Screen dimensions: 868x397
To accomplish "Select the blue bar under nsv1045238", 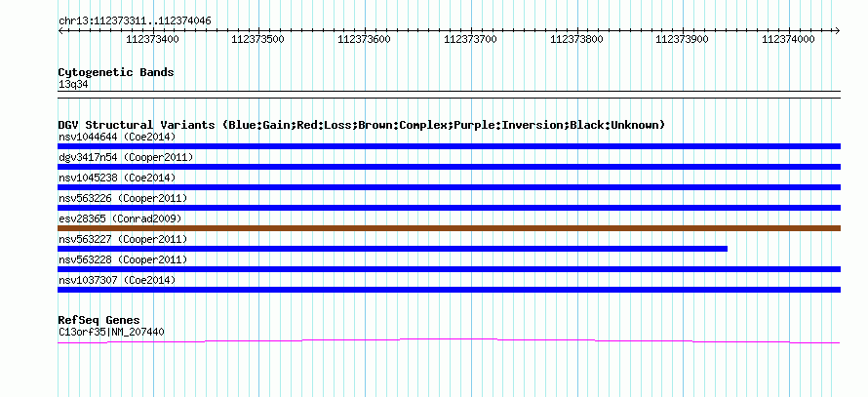I will point(449,187).
